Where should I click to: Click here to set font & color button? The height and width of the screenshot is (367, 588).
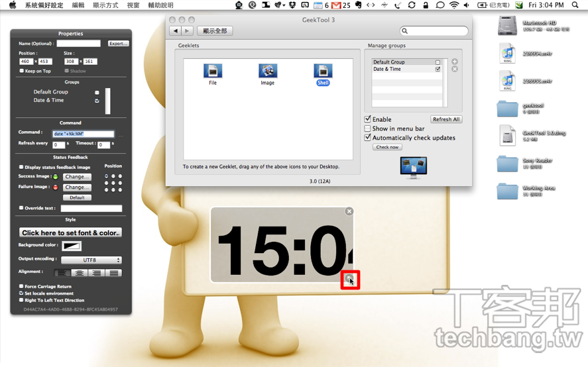pos(70,233)
